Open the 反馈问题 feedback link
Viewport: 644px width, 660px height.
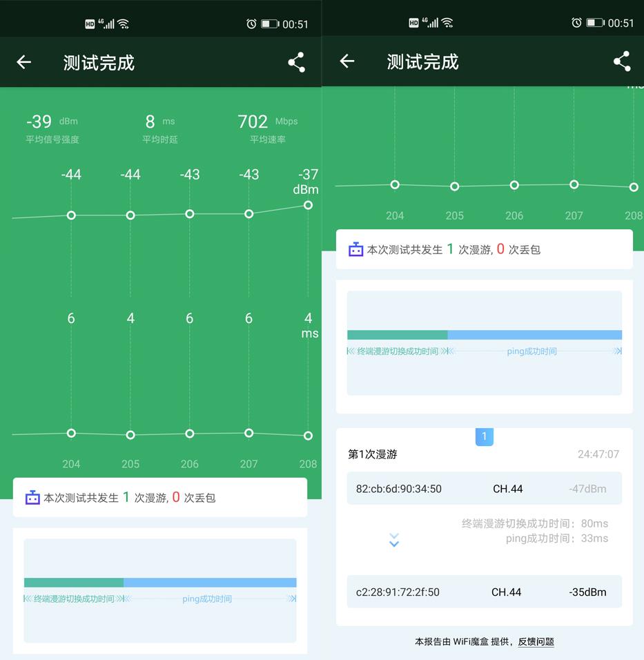point(536,641)
